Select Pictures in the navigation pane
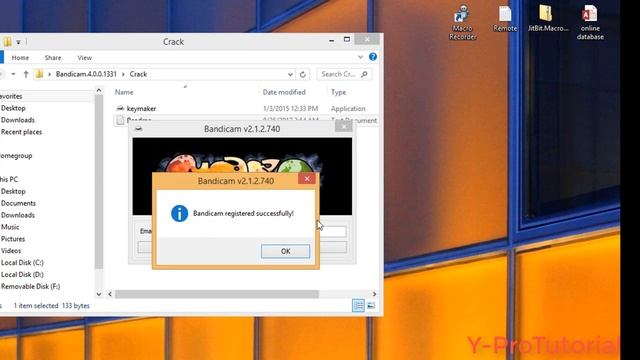Image resolution: width=640 pixels, height=360 pixels. coord(13,238)
